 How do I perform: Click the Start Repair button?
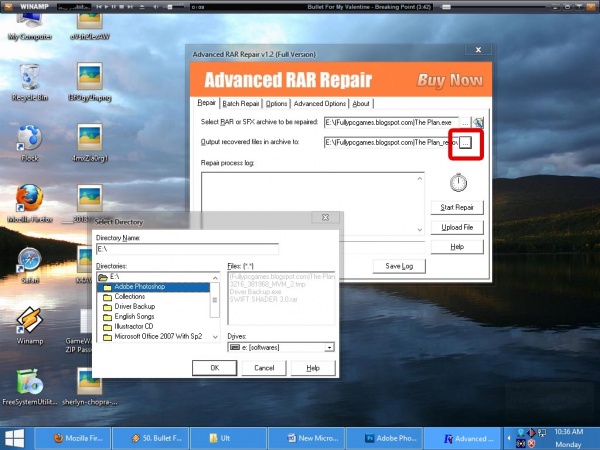(x=457, y=207)
